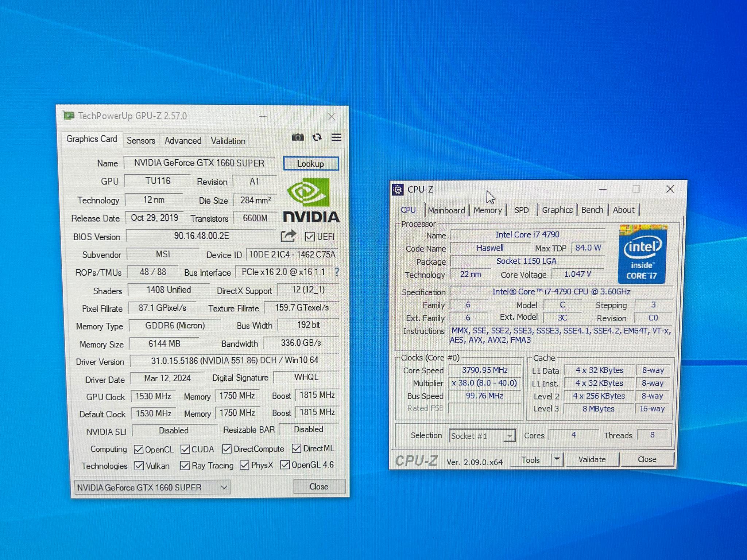The image size is (747, 560).
Task: Click the Subvendor value MSI
Action: tap(163, 254)
